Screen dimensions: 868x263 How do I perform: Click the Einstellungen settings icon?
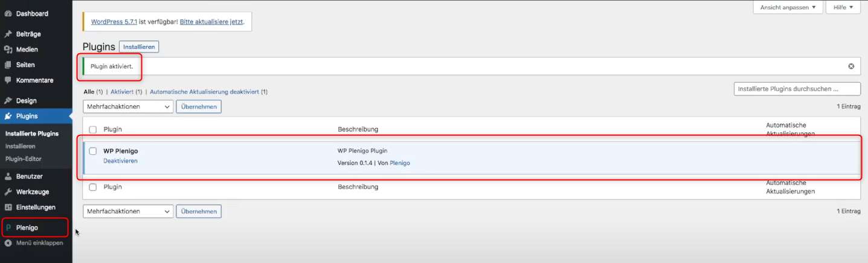pyautogui.click(x=8, y=207)
